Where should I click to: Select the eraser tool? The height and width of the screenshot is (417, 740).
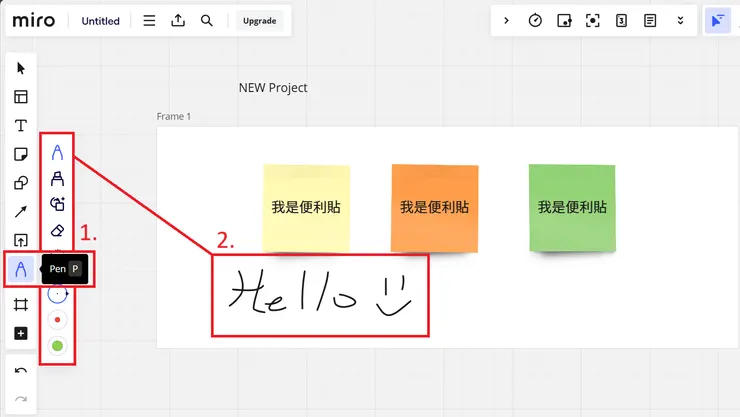[x=57, y=231]
